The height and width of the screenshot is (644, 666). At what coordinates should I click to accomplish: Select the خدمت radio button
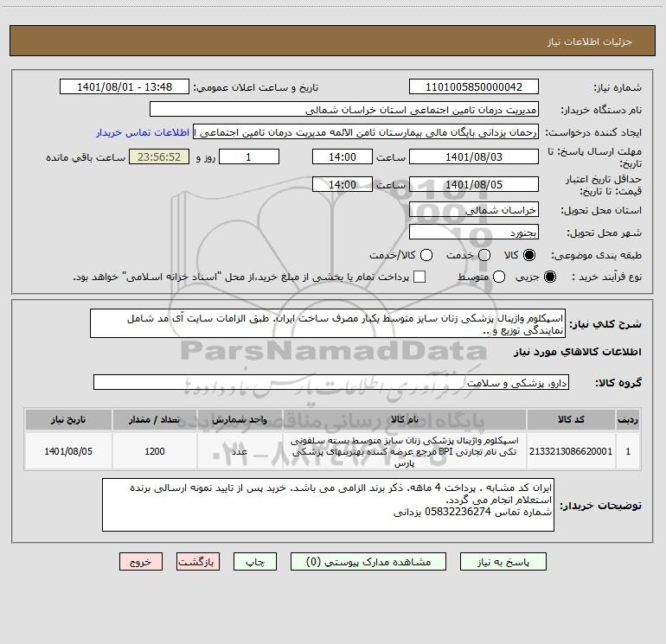(x=484, y=255)
